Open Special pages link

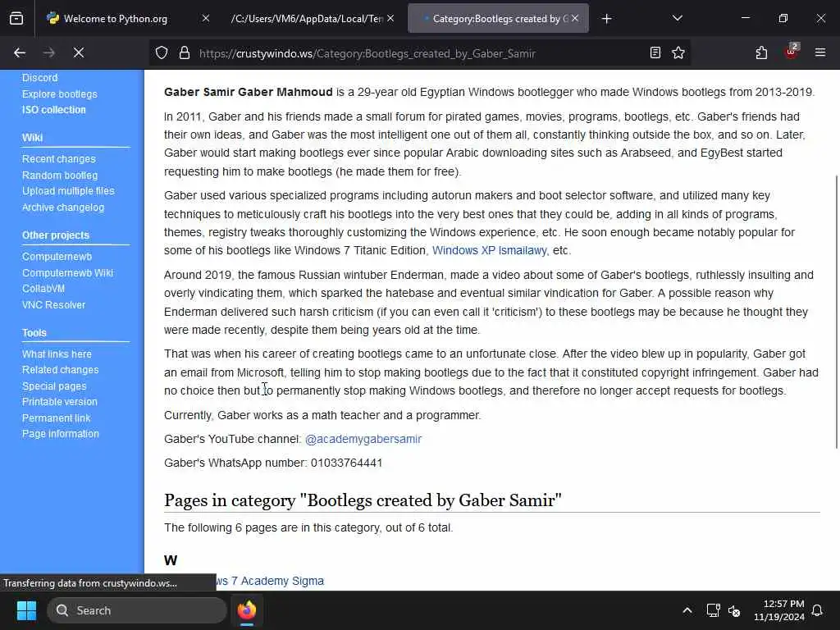[x=54, y=386]
